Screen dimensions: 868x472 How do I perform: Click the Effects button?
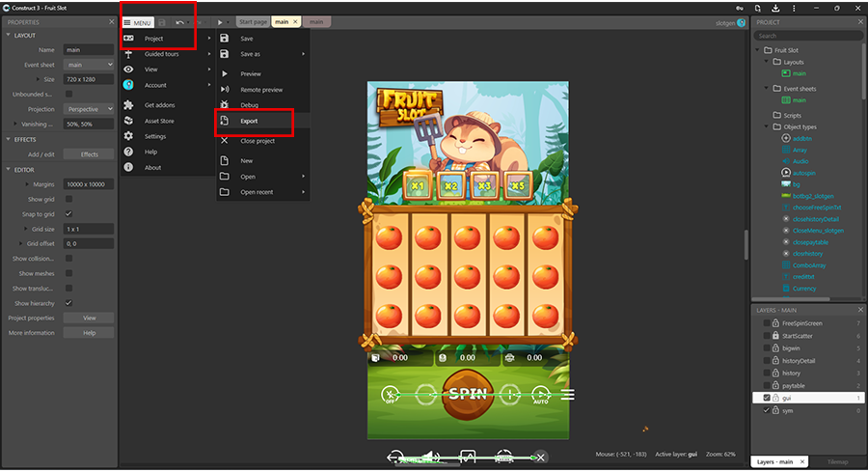tap(89, 154)
